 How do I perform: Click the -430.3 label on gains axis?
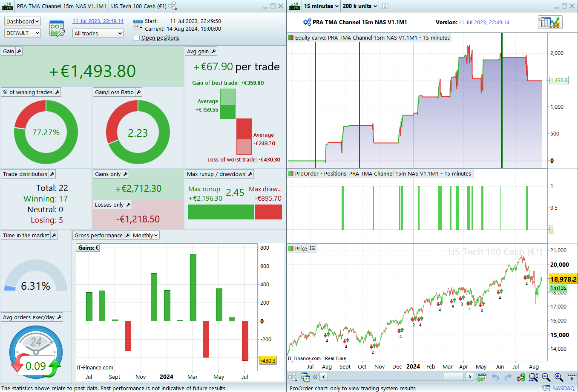pos(268,360)
